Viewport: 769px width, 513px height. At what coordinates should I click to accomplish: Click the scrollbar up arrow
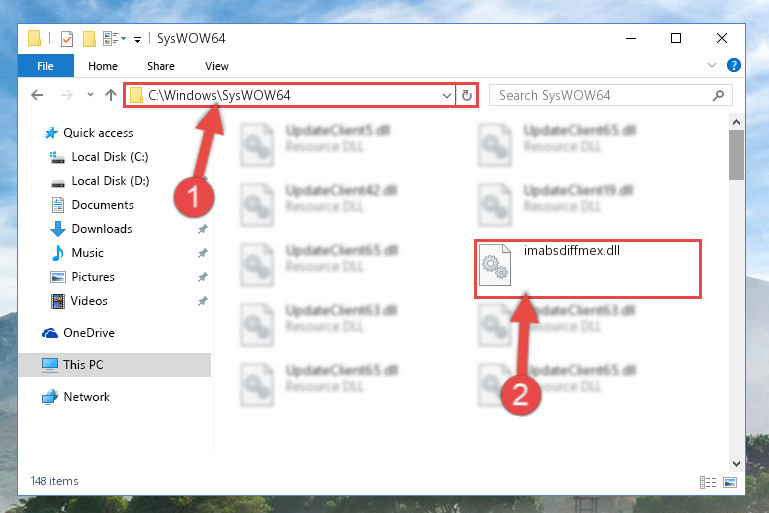click(x=736, y=122)
